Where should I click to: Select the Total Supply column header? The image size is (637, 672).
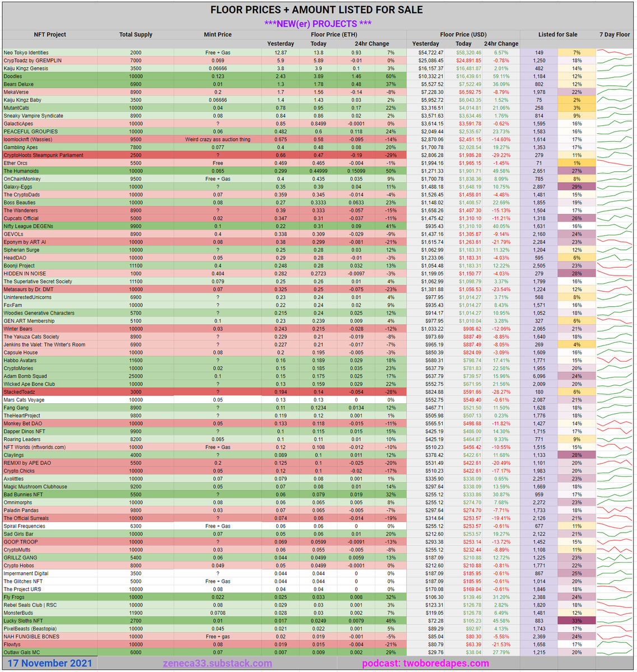pos(136,35)
